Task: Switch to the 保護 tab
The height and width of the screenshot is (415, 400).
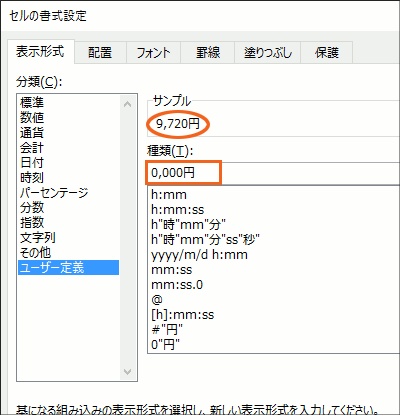Action: [327, 53]
